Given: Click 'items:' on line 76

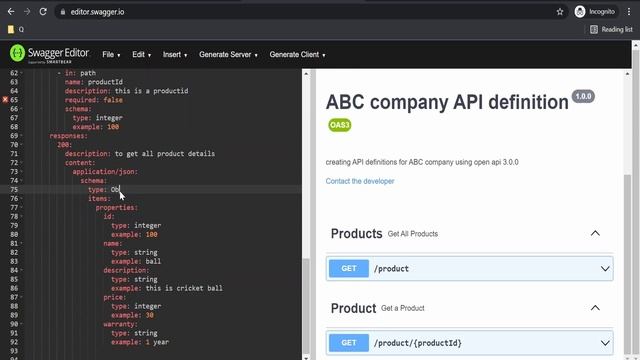Looking at the screenshot, I should [x=99, y=198].
